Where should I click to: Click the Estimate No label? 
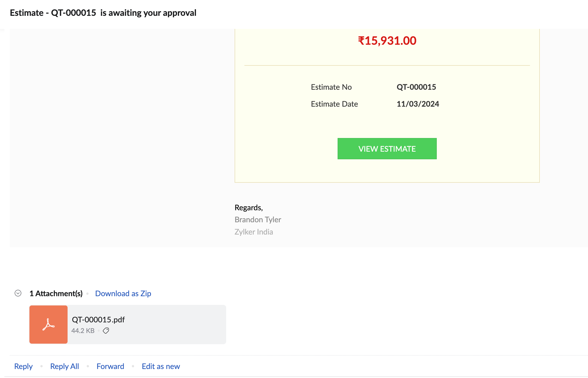[331, 87]
